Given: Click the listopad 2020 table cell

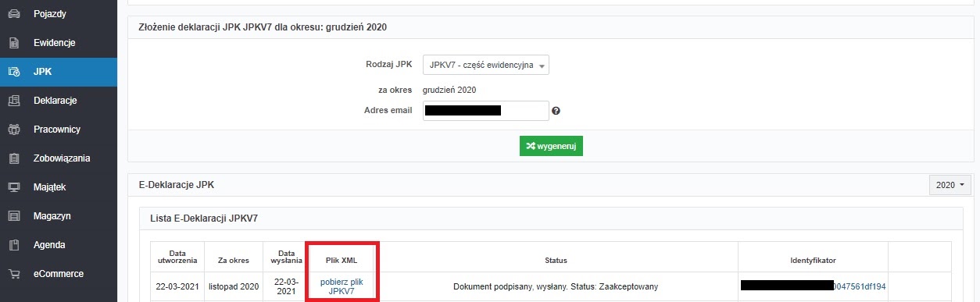Looking at the screenshot, I should point(233,286).
